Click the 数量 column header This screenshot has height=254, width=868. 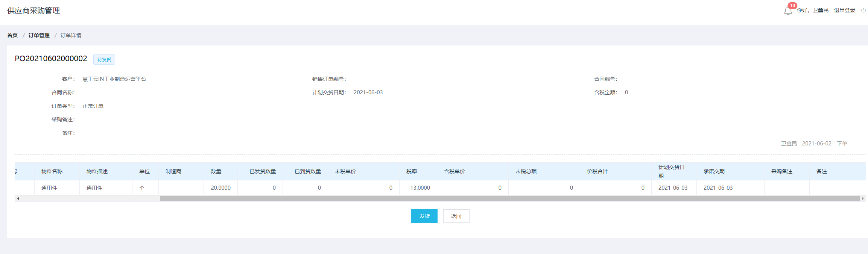coord(216,171)
